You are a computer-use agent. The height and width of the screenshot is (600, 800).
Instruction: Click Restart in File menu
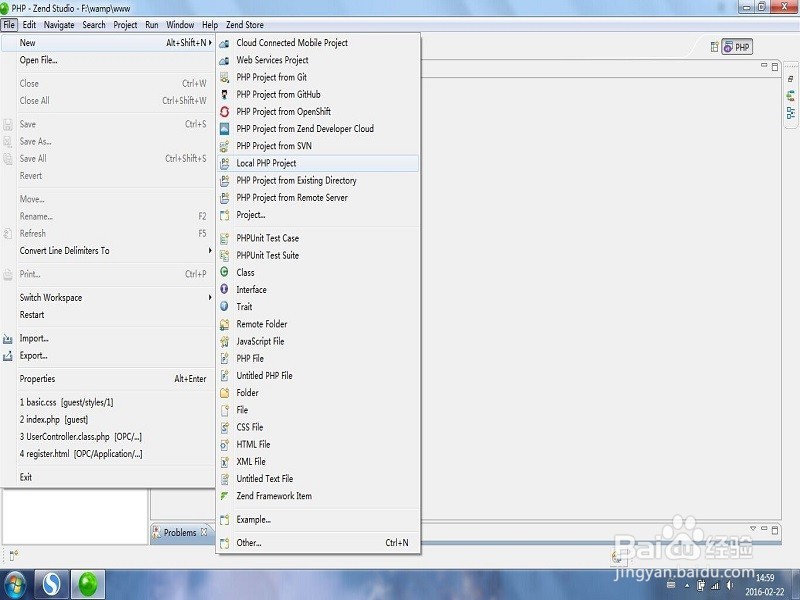click(108, 315)
